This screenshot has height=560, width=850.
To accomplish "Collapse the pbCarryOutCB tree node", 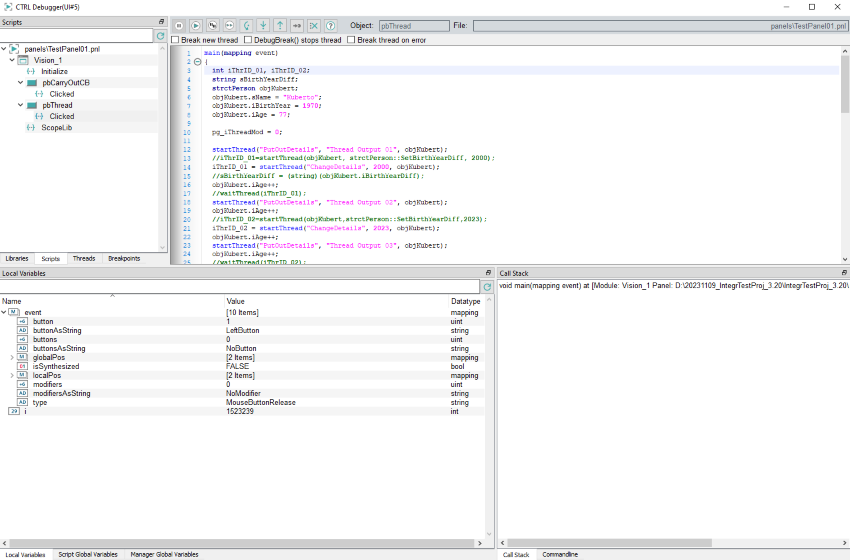I will (20, 83).
